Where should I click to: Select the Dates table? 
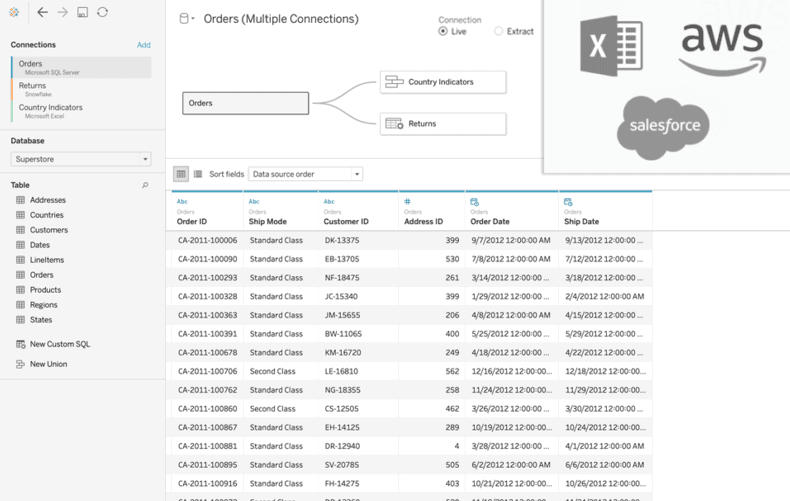coord(40,245)
